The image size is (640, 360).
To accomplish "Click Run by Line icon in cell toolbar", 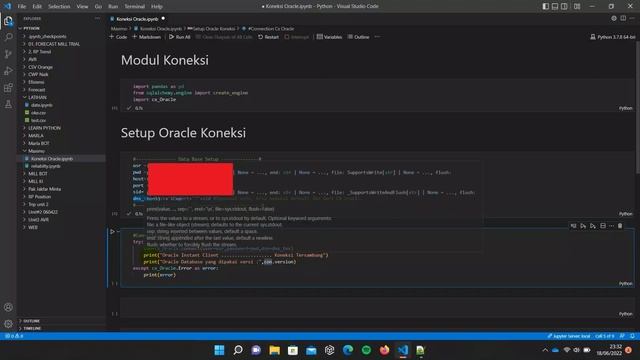I will [573, 226].
